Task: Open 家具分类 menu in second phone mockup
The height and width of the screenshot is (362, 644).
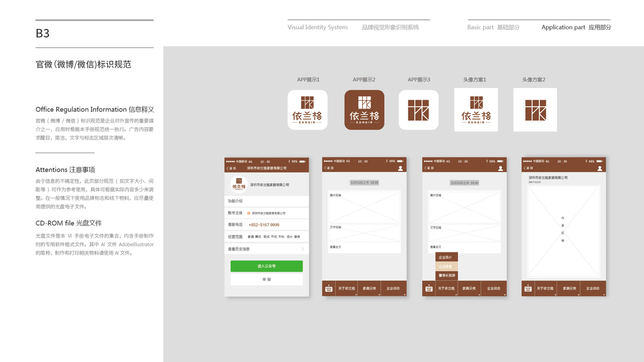Action: click(370, 288)
